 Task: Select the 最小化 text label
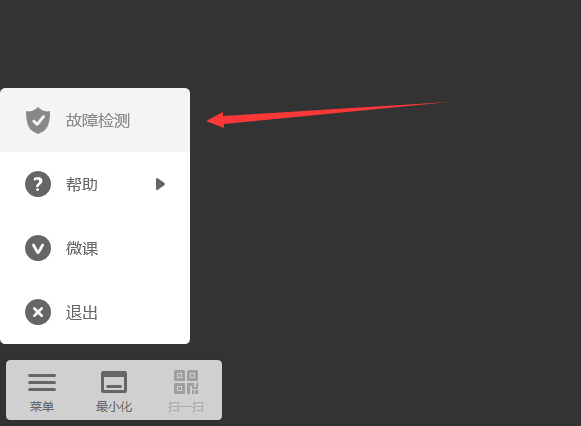(x=114, y=407)
